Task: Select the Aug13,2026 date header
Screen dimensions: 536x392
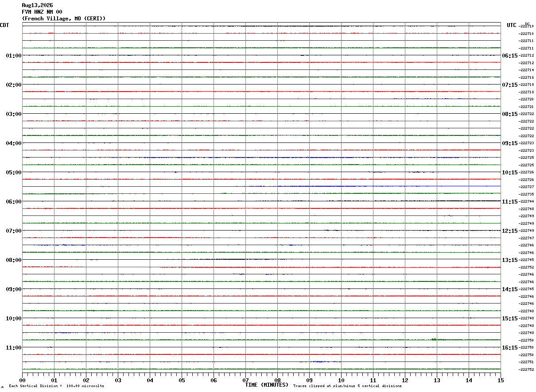Action: pyautogui.click(x=37, y=5)
